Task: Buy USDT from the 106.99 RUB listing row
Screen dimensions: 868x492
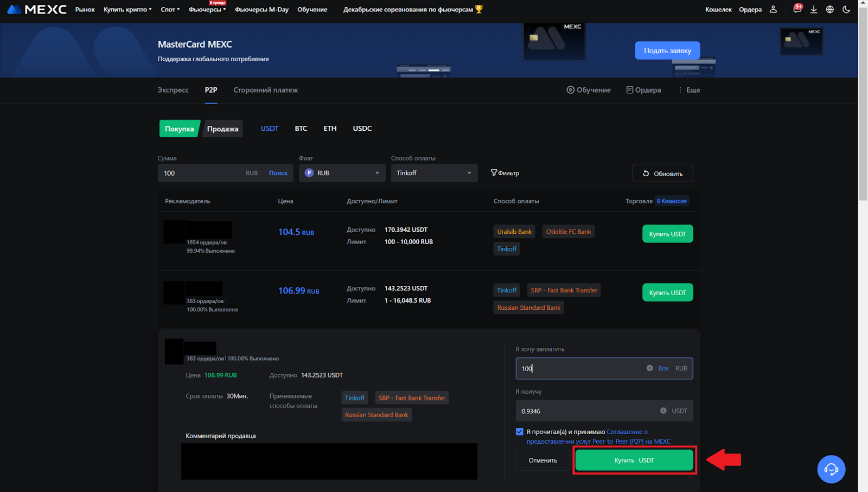Action: click(667, 292)
